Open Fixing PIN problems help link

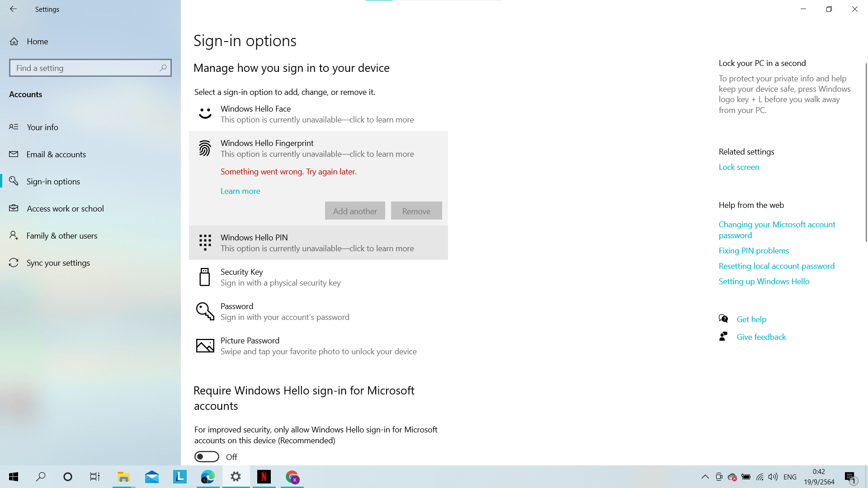(754, 251)
